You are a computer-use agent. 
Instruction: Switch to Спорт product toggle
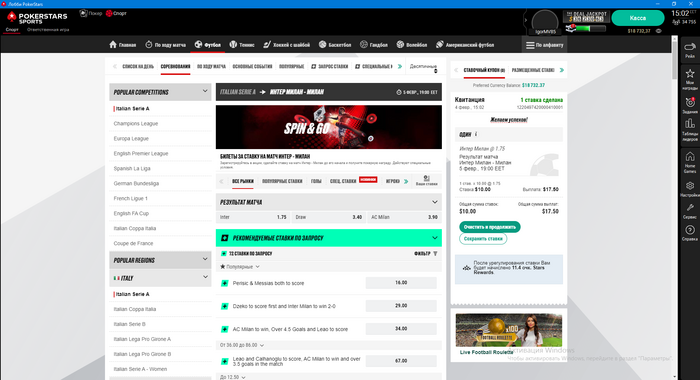click(116, 13)
